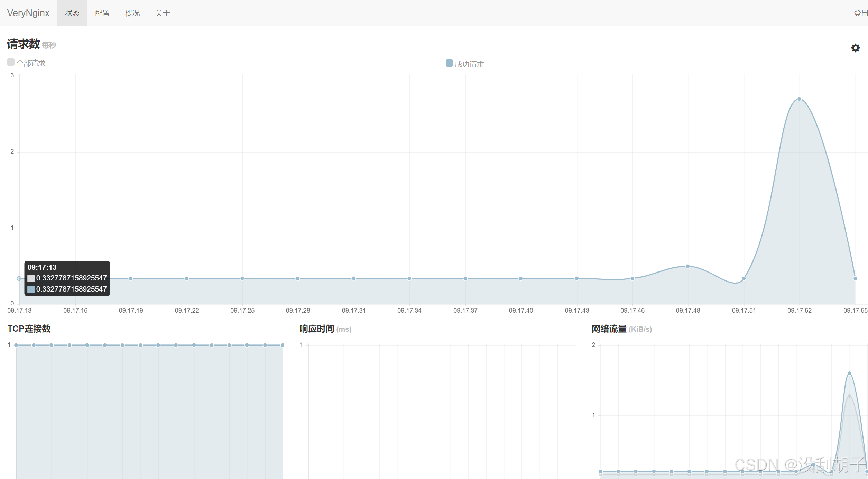Click the request data point at 09:17:40
Viewport: 868px width, 479px height.
[521, 278]
